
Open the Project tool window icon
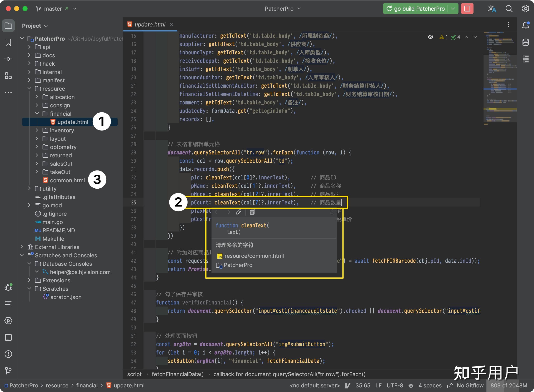[x=8, y=26]
